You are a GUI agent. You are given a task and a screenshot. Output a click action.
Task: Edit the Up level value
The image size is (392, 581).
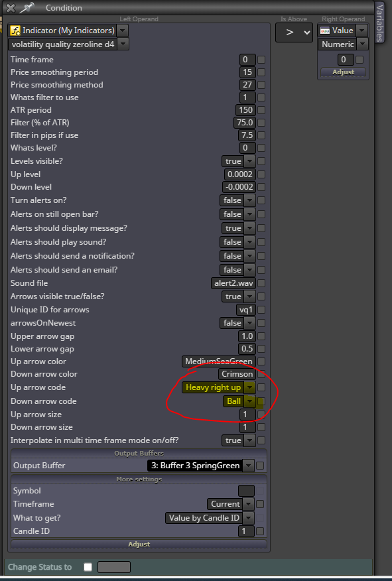click(239, 174)
